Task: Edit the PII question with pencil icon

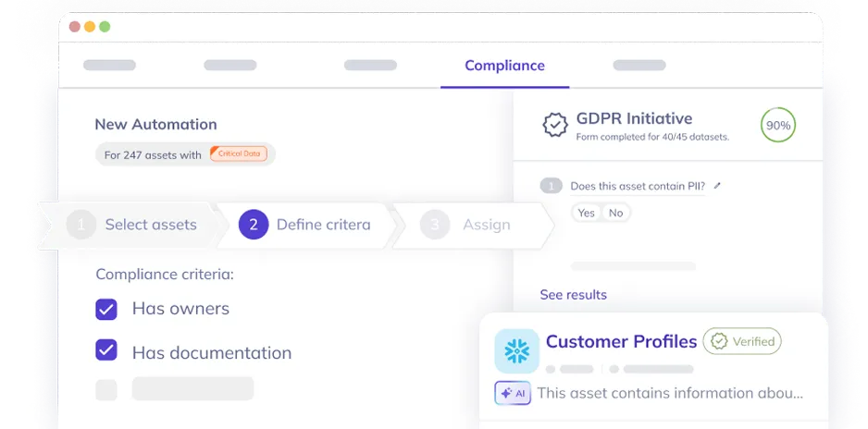Action: tap(717, 187)
